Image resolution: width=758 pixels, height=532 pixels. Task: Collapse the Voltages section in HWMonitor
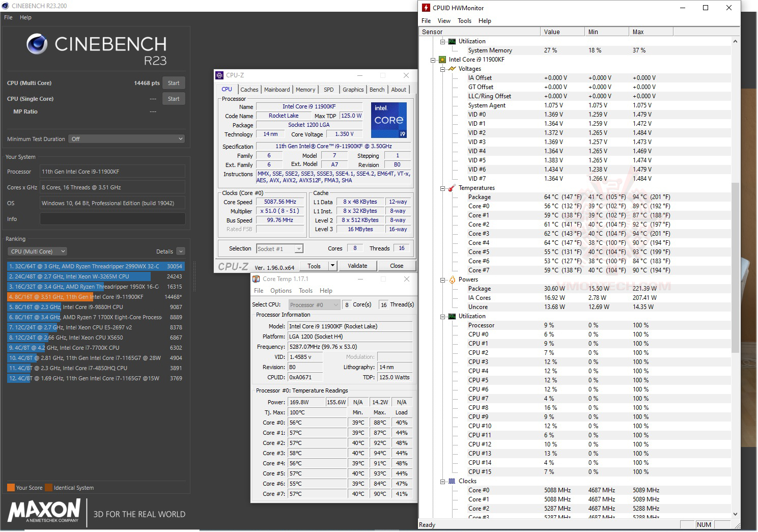click(442, 69)
